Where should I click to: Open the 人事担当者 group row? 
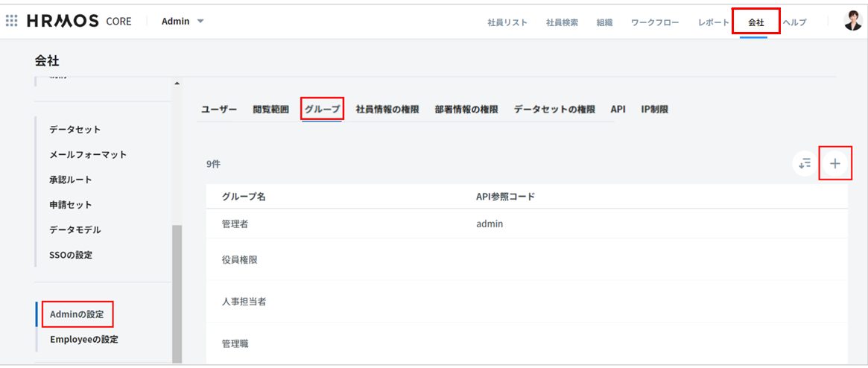click(244, 302)
